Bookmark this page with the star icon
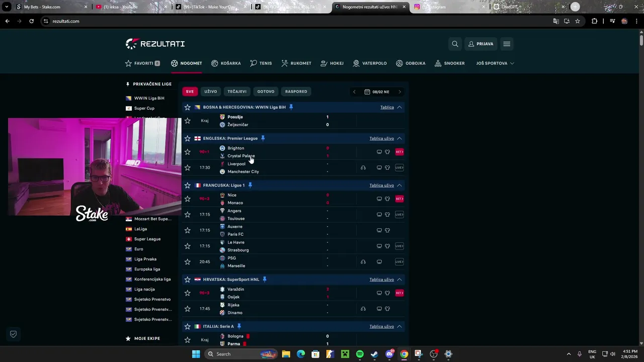The image size is (644, 362). click(578, 21)
